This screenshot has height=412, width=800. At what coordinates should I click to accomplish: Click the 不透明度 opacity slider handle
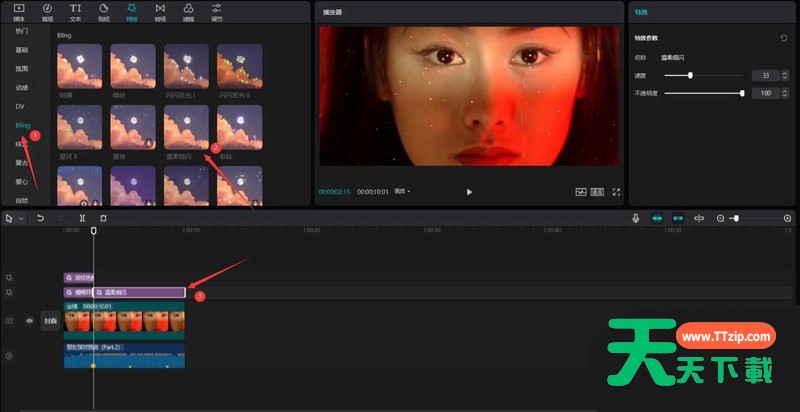pos(742,93)
